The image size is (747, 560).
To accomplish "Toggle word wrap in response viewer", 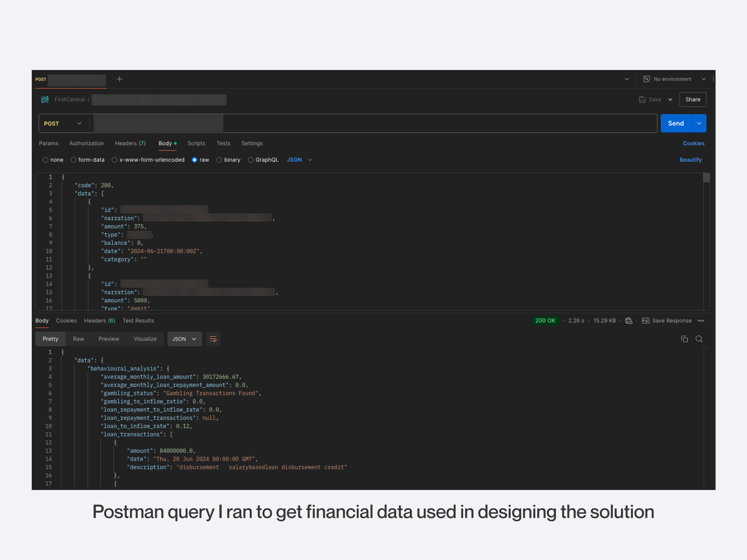I will (x=213, y=339).
